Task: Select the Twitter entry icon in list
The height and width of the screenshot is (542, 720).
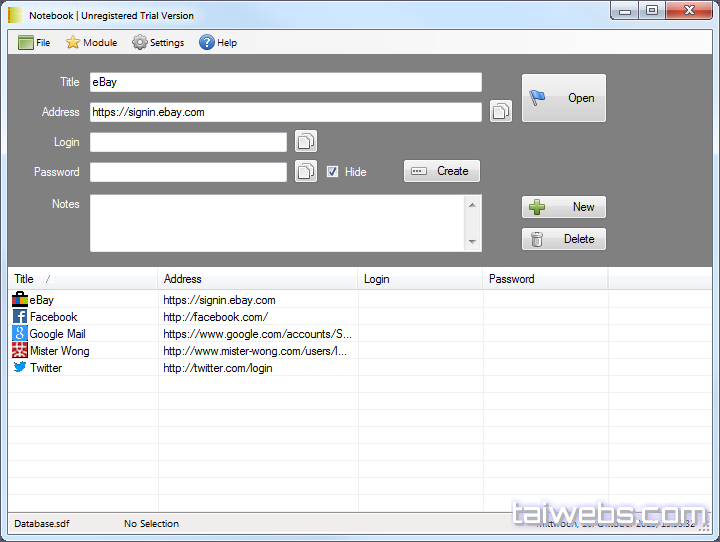Action: click(20, 367)
